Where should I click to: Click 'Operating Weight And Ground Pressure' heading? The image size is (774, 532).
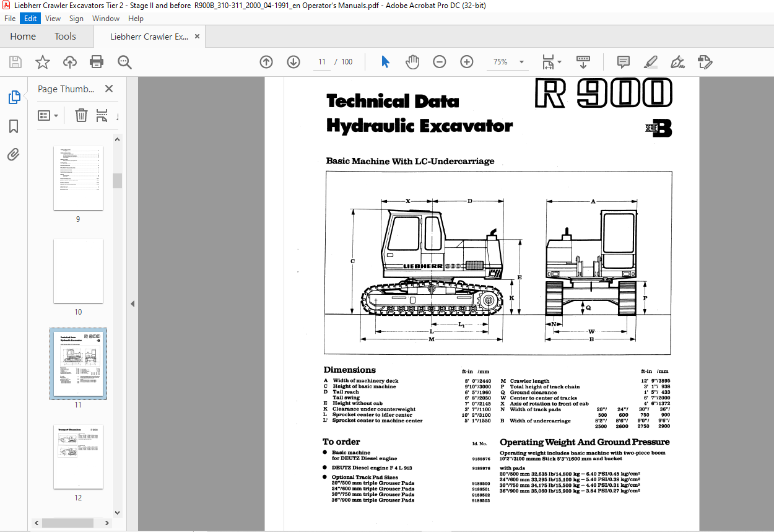(x=585, y=442)
